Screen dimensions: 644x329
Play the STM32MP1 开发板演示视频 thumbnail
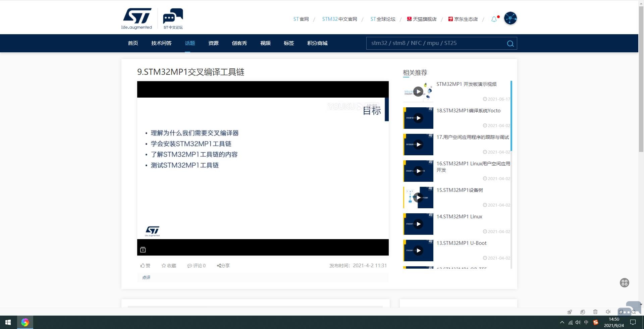(418, 92)
